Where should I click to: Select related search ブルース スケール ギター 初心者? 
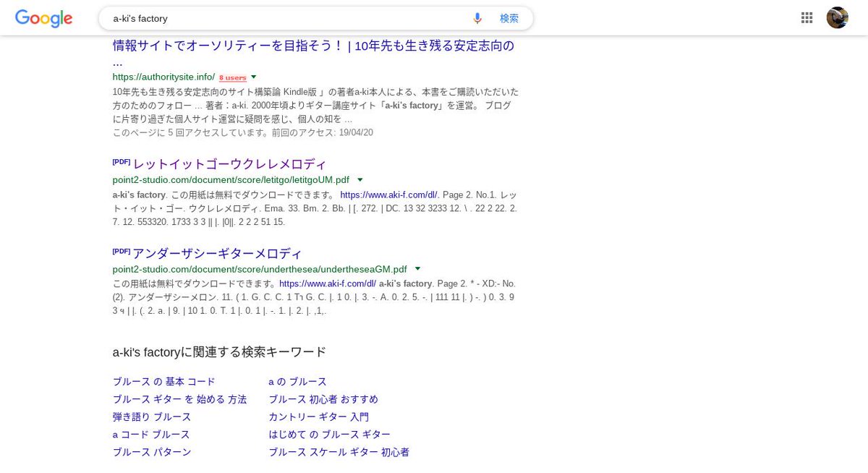339,452
